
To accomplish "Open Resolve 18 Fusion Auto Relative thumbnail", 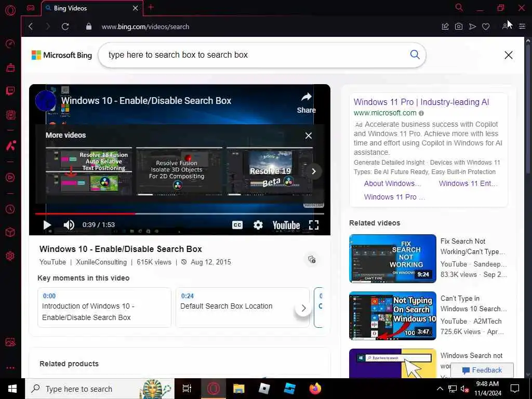I will 89,171.
